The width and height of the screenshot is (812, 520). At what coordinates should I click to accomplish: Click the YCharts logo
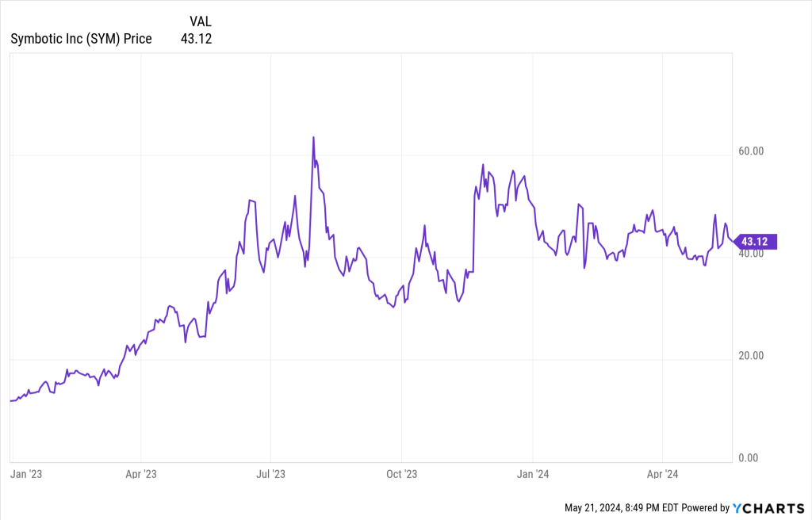coord(768,507)
